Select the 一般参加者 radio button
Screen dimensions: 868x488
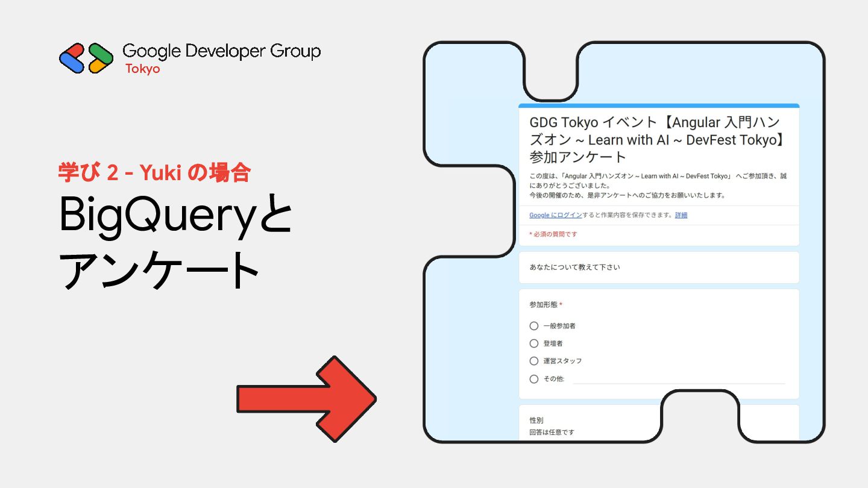tap(533, 326)
